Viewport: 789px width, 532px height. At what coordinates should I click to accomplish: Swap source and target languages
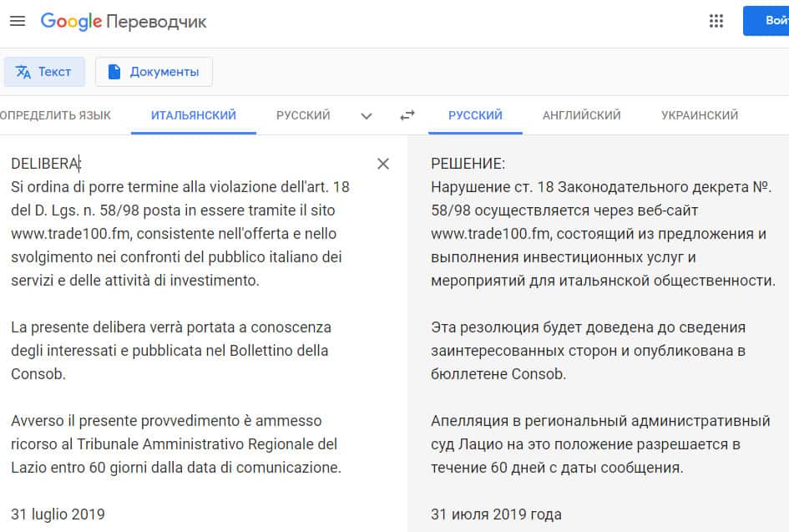click(x=407, y=115)
